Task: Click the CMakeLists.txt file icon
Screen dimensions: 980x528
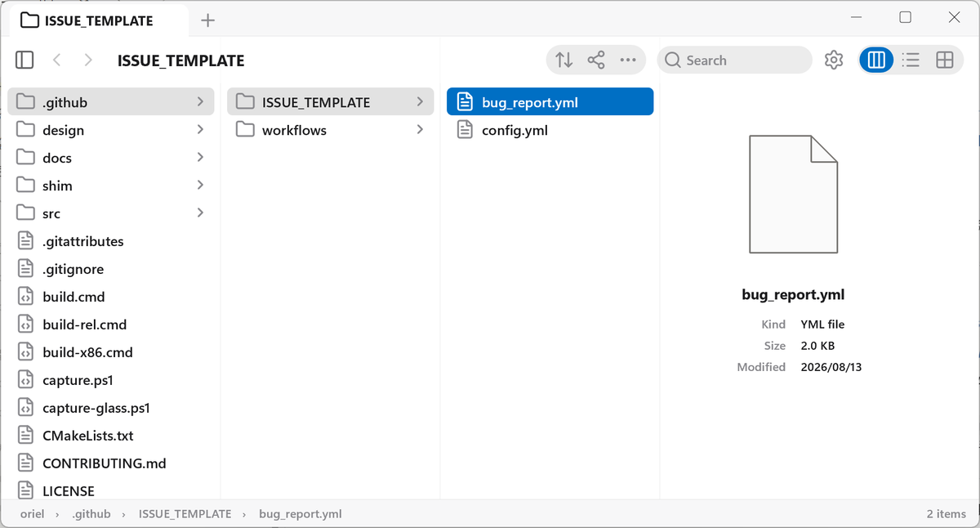Action: [26, 436]
